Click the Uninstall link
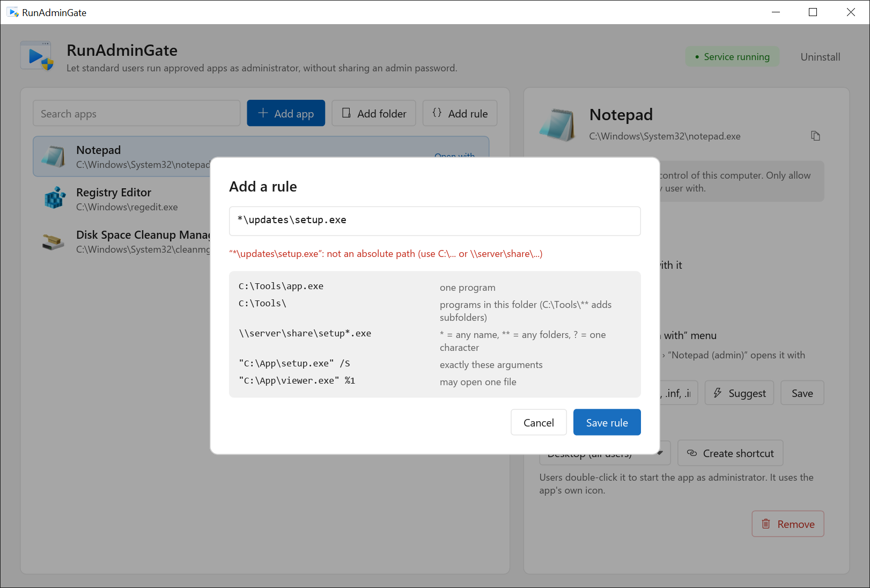Image resolution: width=870 pixels, height=588 pixels. [820, 57]
